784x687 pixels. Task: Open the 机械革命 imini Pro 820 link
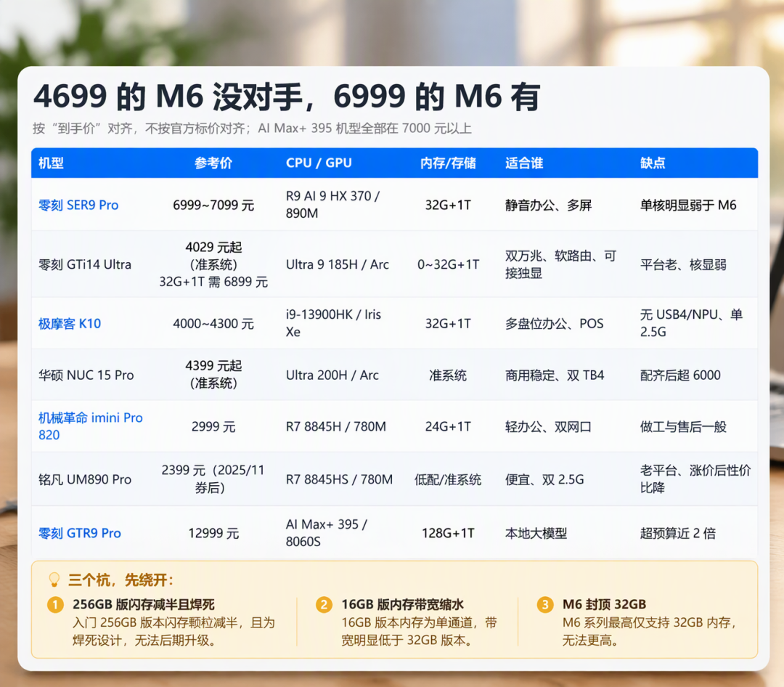point(91,426)
